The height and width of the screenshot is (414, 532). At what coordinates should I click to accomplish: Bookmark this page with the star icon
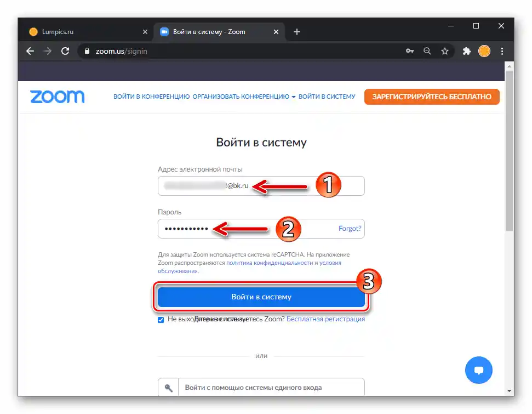[445, 52]
